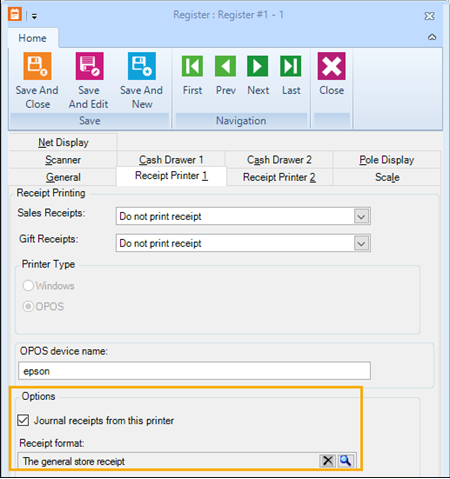Collapse the ribbon with the chevron
The height and width of the screenshot is (479, 450).
[x=432, y=37]
